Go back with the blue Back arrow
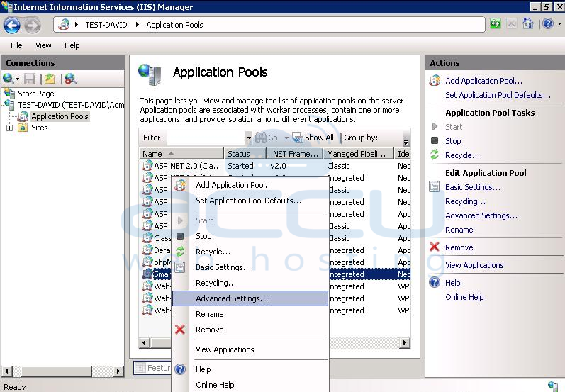Image resolution: width=565 pixels, height=392 pixels. click(12, 26)
